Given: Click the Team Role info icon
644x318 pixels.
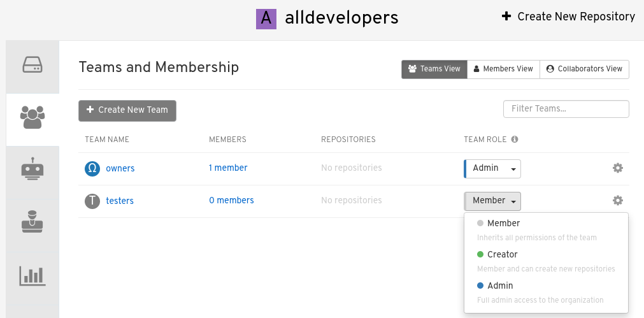Looking at the screenshot, I should pyautogui.click(x=515, y=140).
